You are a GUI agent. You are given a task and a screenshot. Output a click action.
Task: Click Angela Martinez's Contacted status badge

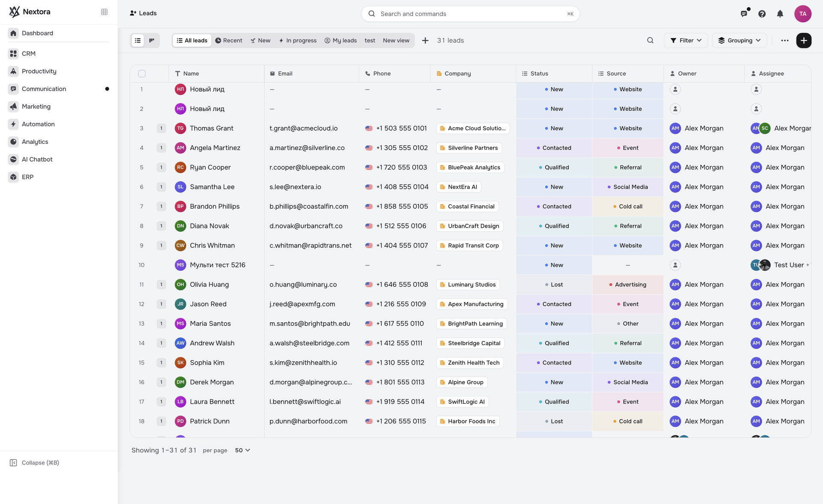554,148
